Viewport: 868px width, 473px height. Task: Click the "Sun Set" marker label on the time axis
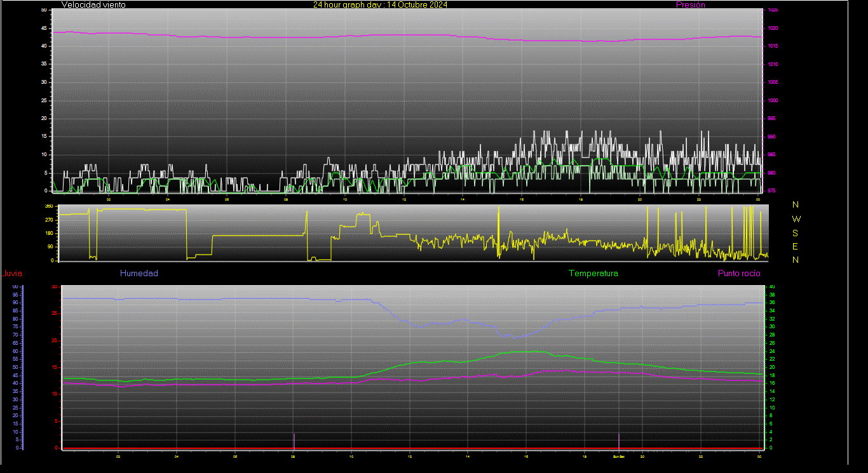[x=618, y=456]
